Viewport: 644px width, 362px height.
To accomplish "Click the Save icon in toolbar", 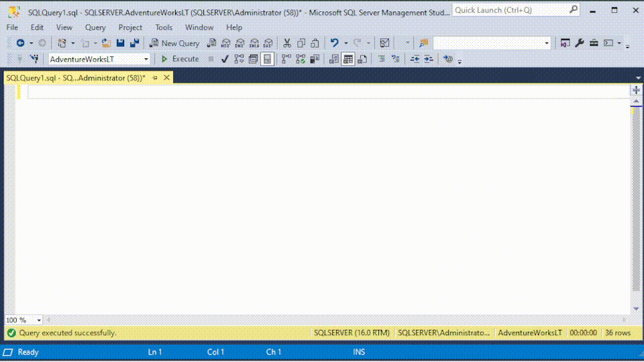I will (121, 43).
